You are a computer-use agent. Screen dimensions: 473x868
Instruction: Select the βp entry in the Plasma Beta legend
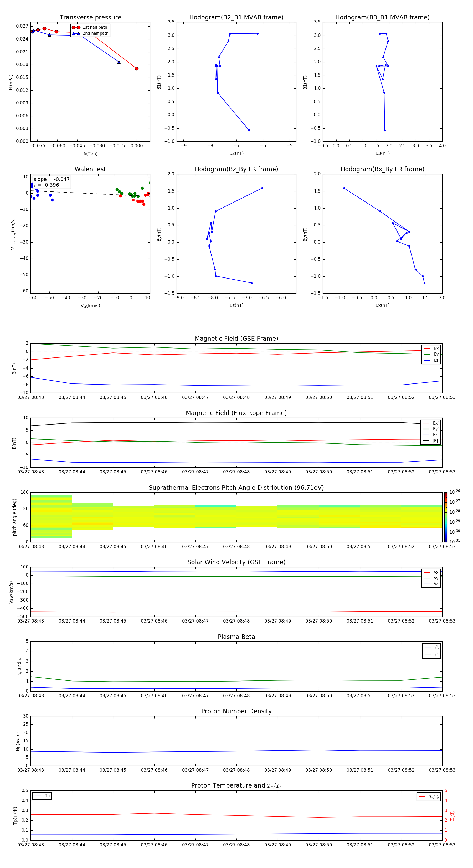(431, 647)
